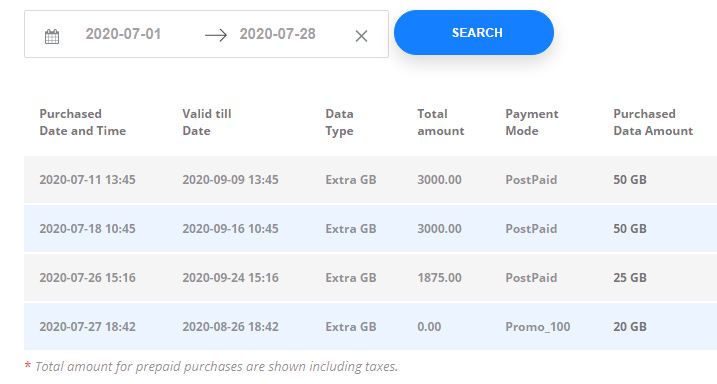Screen dimensions: 717x384
Task: Select valid-till date 2020-09-16 10:45
Action: click(230, 229)
